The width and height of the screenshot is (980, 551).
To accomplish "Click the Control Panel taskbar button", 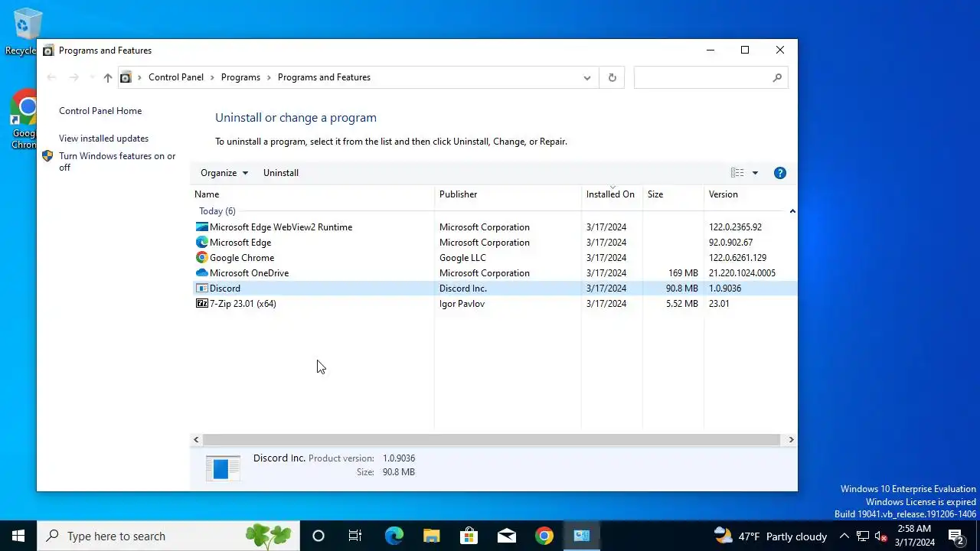I will [x=581, y=536].
